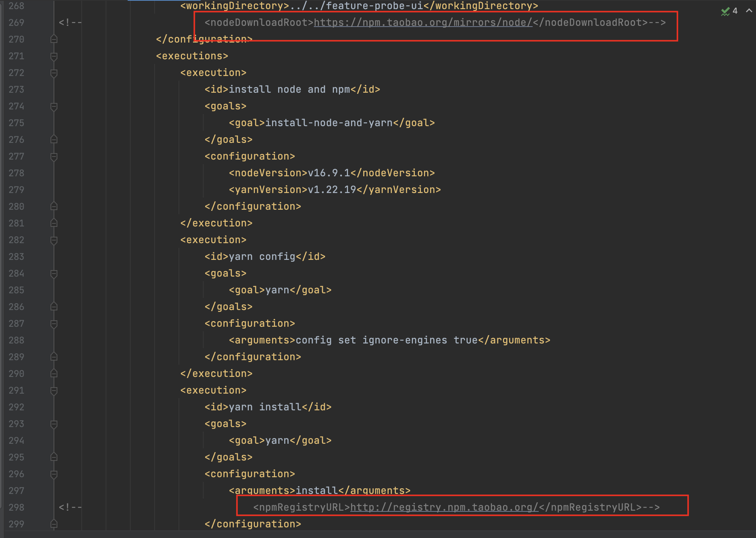The image size is (756, 538).
Task: Click the install-node-and-yarn goal text
Action: pos(329,123)
